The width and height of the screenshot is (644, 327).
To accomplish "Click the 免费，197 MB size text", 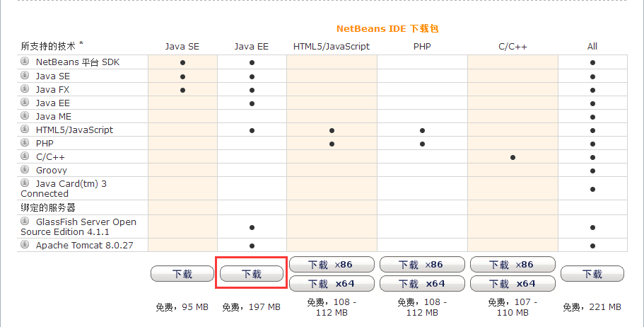I will (x=252, y=307).
